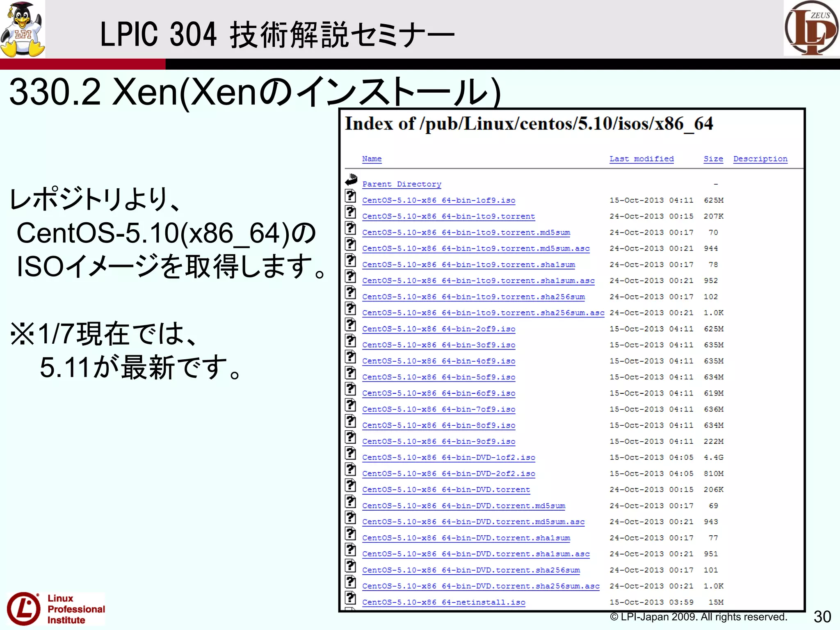Viewport: 840px width, 630px height.
Task: Click file icon beside bin-1to9.torrent.md5sum.asc
Action: (350, 244)
